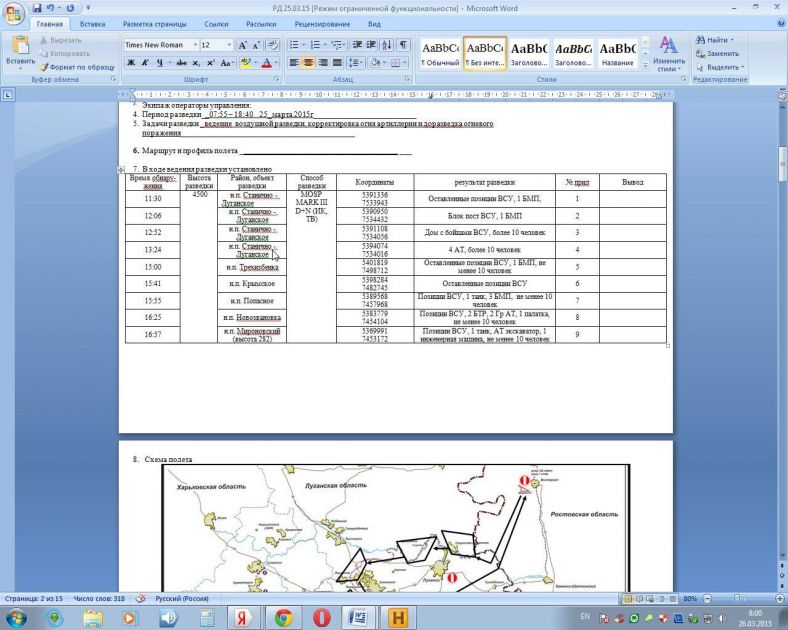Toggle show paragraph marks (¶)
The image size is (788, 630).
pos(403,45)
